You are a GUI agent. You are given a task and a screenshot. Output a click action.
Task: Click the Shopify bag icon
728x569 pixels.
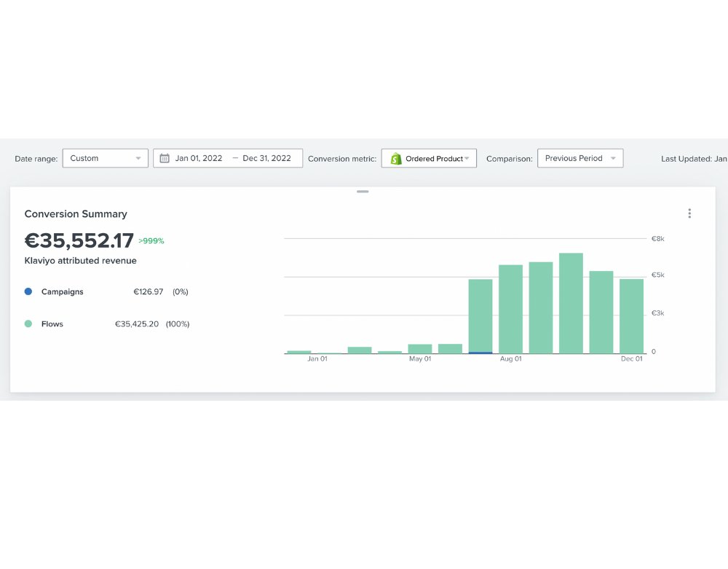pos(395,158)
